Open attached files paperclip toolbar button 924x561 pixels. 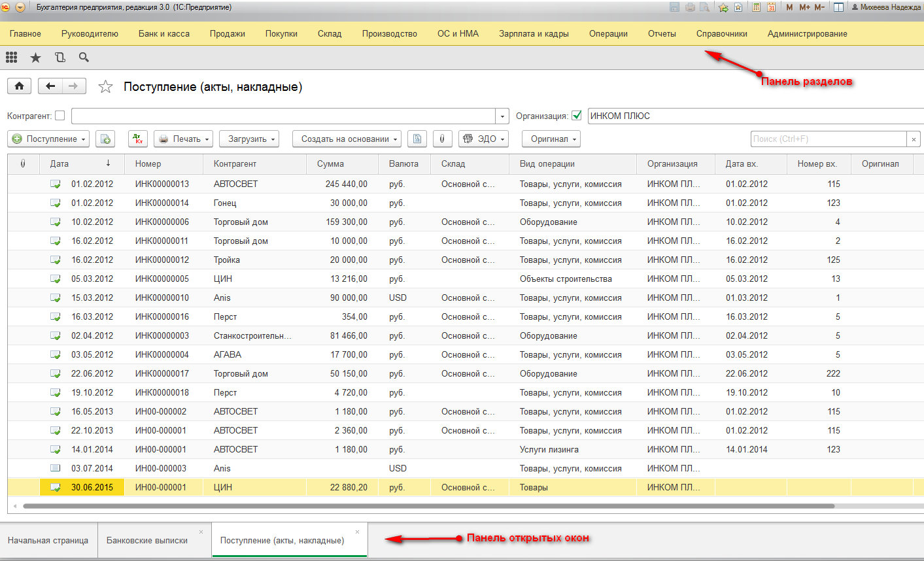coord(442,139)
